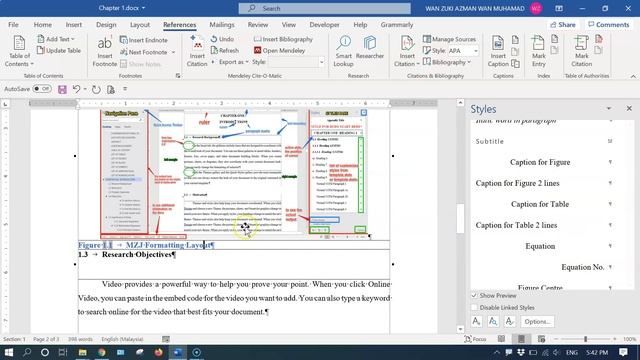Image resolution: width=640 pixels, height=360 pixels.
Task: Click Open Mendeley
Action: click(x=280, y=51)
